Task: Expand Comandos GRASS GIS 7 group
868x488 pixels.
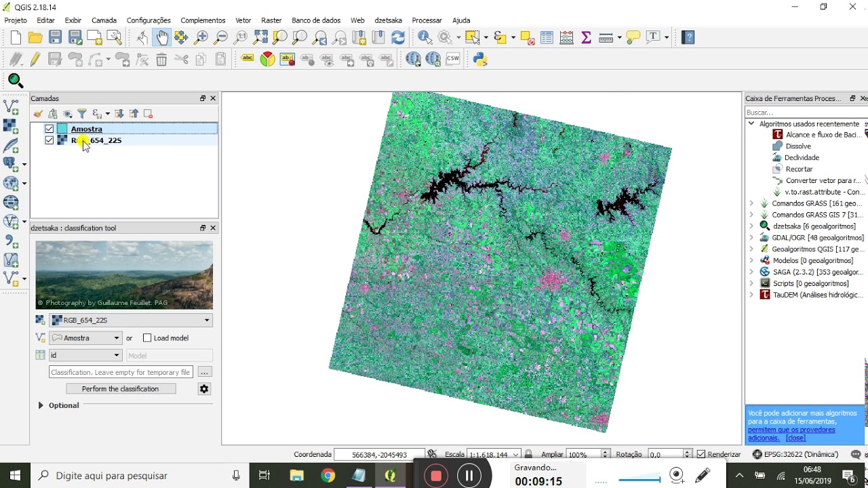Action: [x=751, y=215]
